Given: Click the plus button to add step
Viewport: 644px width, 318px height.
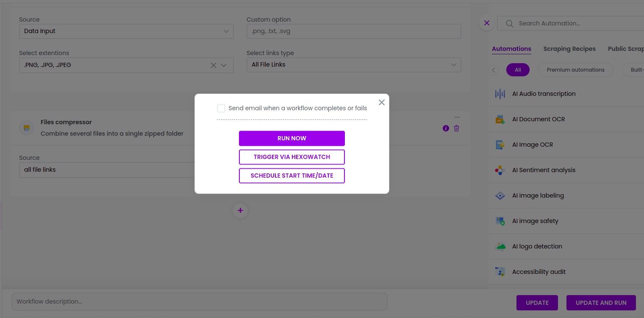Looking at the screenshot, I should click(240, 210).
